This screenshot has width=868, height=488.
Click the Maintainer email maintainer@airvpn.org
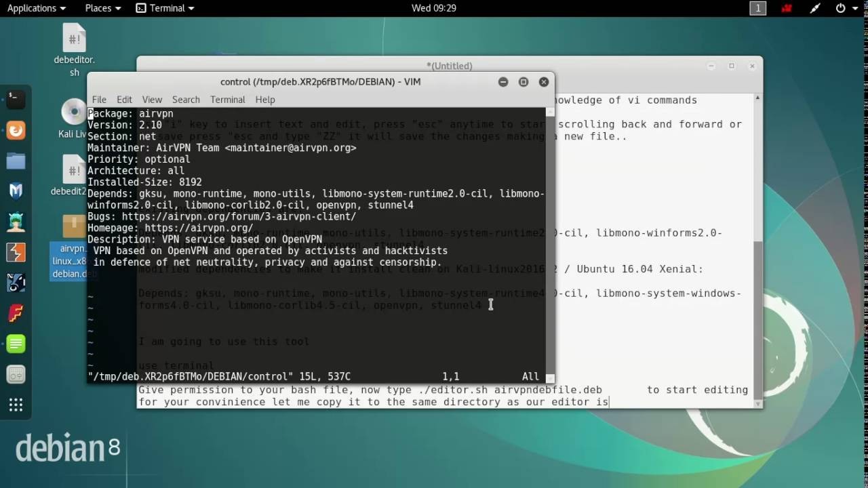[290, 148]
